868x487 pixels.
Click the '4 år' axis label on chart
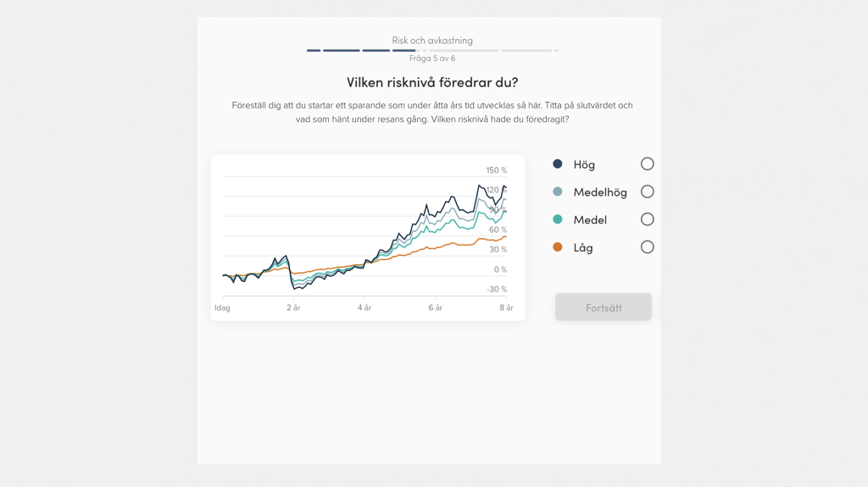click(x=364, y=308)
